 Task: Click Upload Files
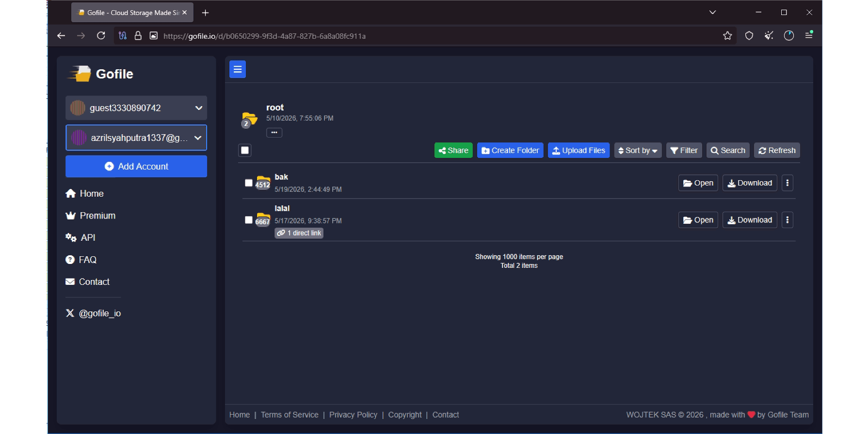coord(579,150)
